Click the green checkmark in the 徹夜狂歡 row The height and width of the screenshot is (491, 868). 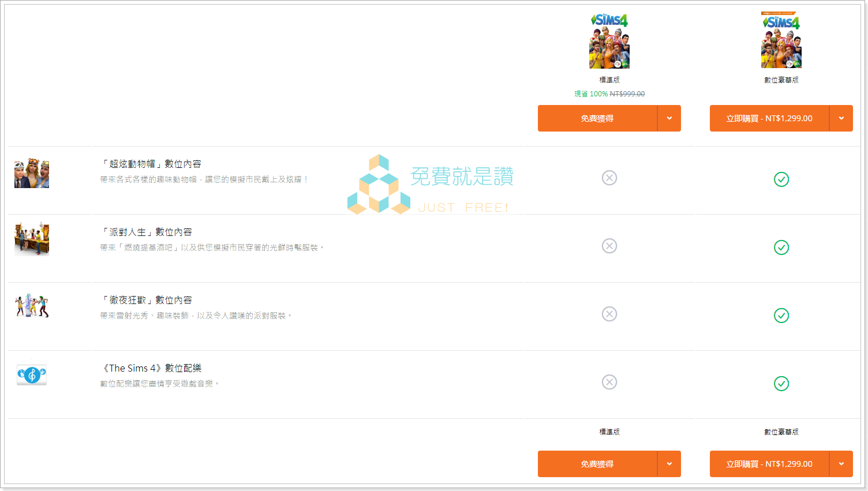point(781,316)
